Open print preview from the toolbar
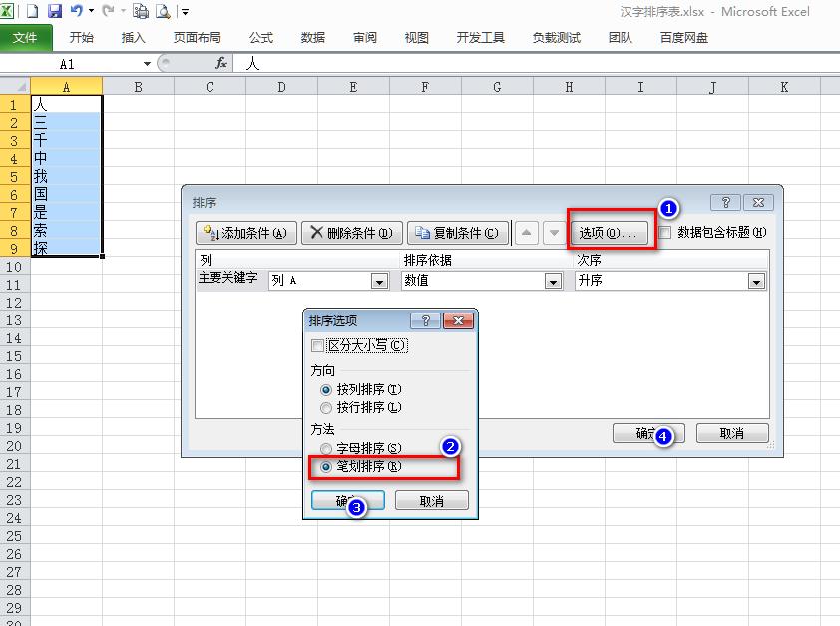Image resolution: width=840 pixels, height=626 pixels. [x=163, y=10]
